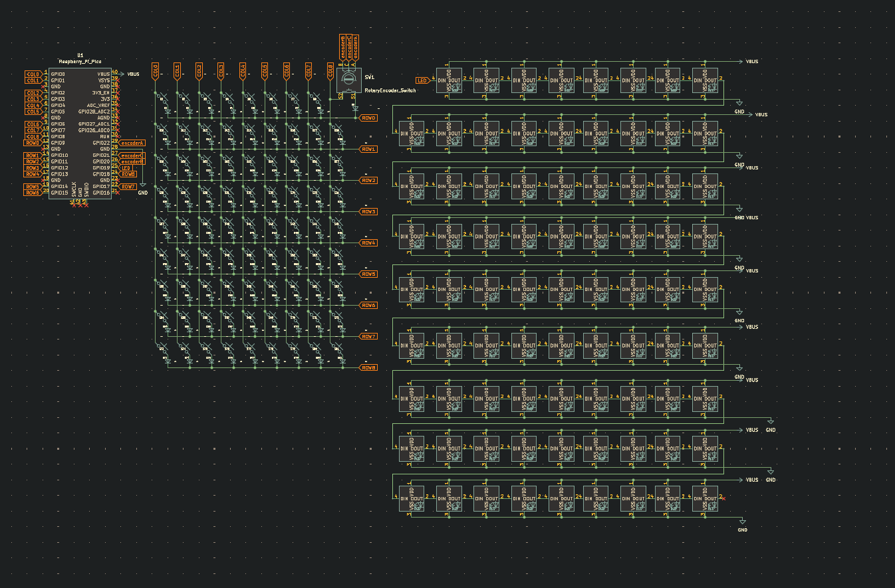Select ROW2 label right of the switch matrix
Screen dimensions: 895x588
[x=368, y=180]
